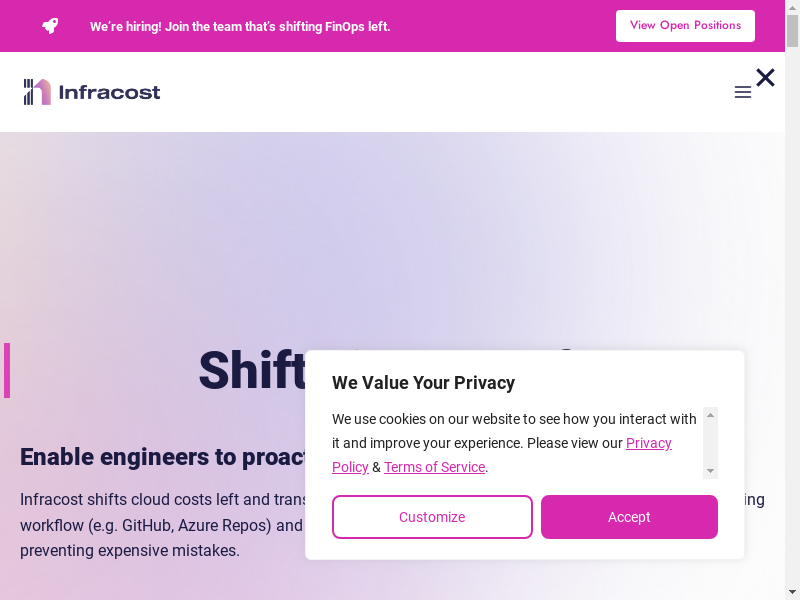Screen dimensions: 800x600
Task: Click the large "Shift" headline text
Action: (252, 371)
